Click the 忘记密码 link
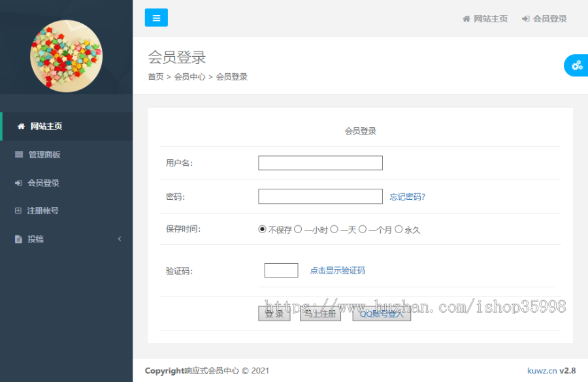This screenshot has width=588, height=382. coord(406,196)
